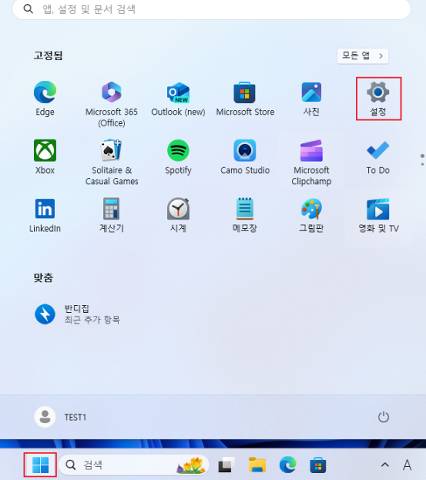
Task: Open the 계산기 calculator app
Action: coord(112,215)
